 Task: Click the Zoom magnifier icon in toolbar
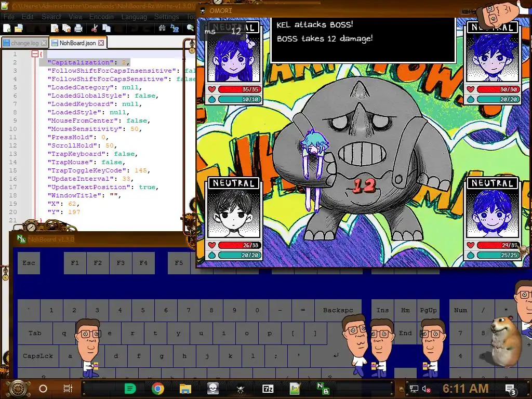pos(190,28)
